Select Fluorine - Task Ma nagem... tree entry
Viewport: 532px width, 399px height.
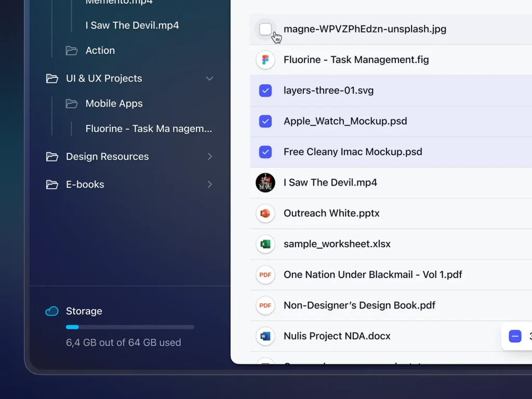149,129
